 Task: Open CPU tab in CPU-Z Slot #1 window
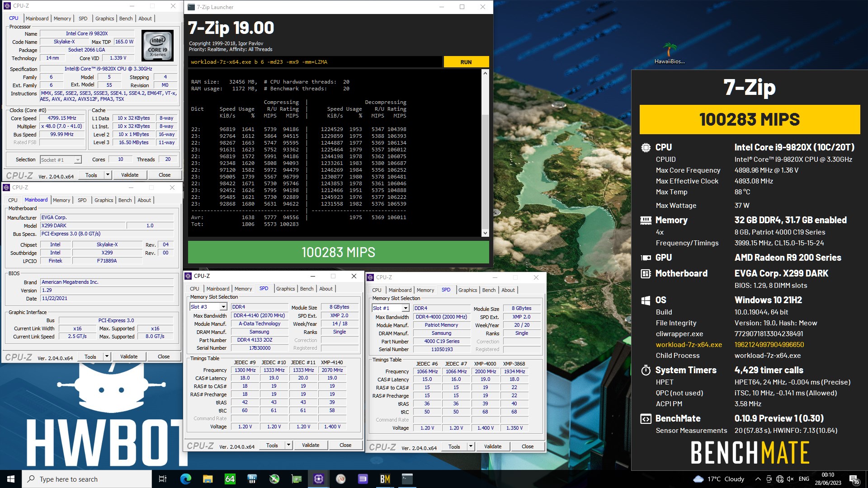point(377,290)
